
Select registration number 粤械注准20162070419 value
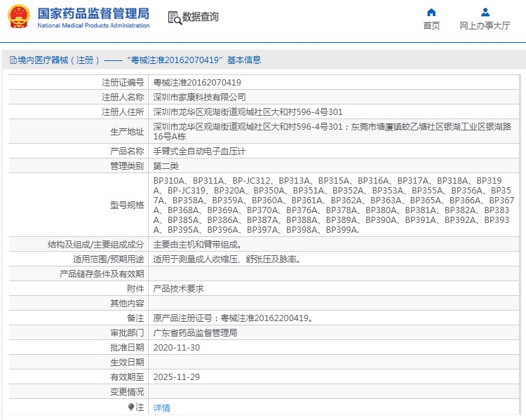pos(197,83)
